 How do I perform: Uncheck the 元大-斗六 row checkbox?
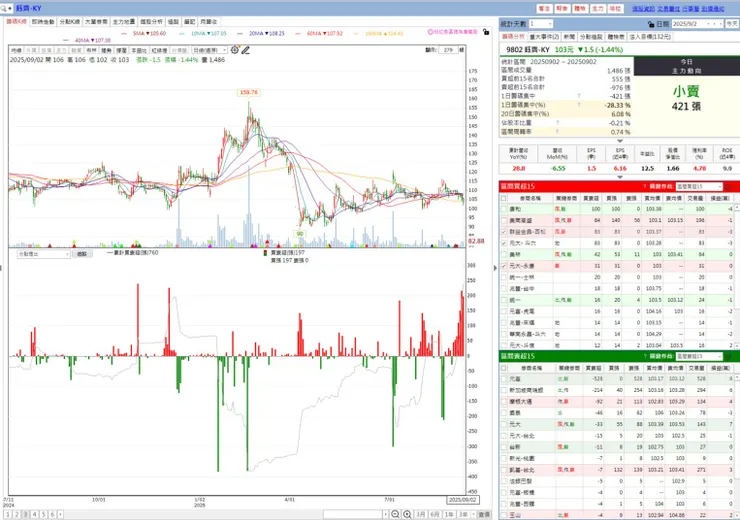pyautogui.click(x=504, y=243)
